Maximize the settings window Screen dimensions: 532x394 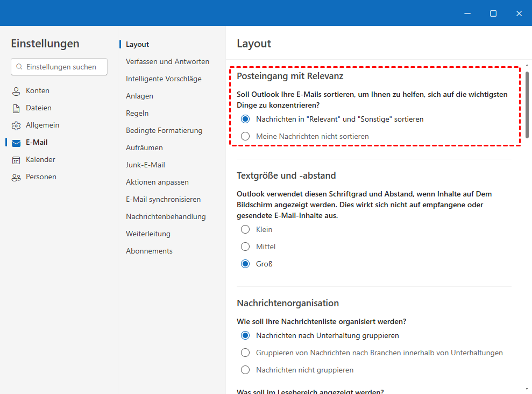click(x=493, y=13)
